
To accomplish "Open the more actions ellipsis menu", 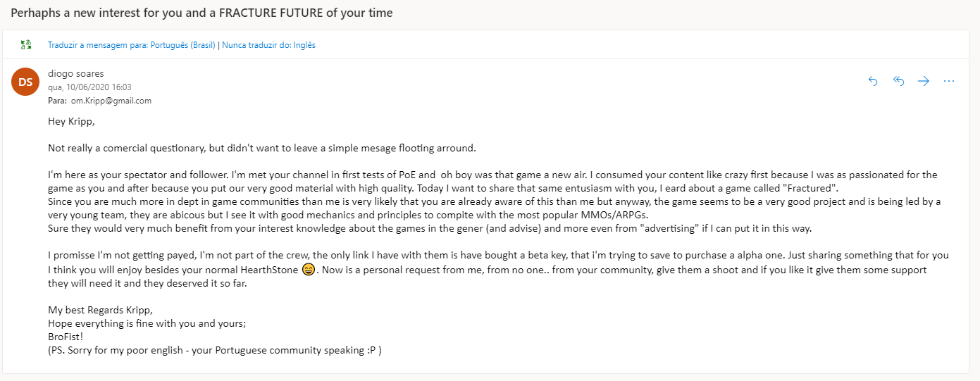I will tap(949, 81).
